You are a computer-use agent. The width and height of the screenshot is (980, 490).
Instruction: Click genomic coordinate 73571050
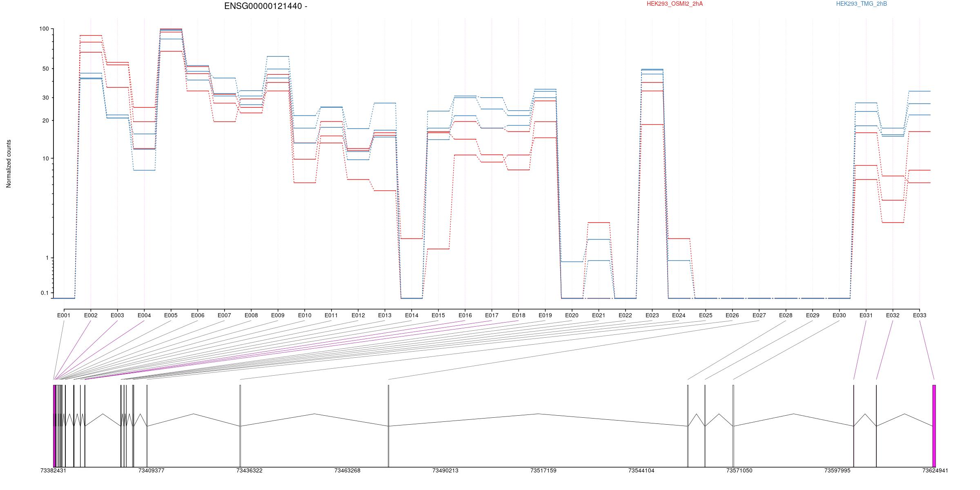tap(739, 470)
